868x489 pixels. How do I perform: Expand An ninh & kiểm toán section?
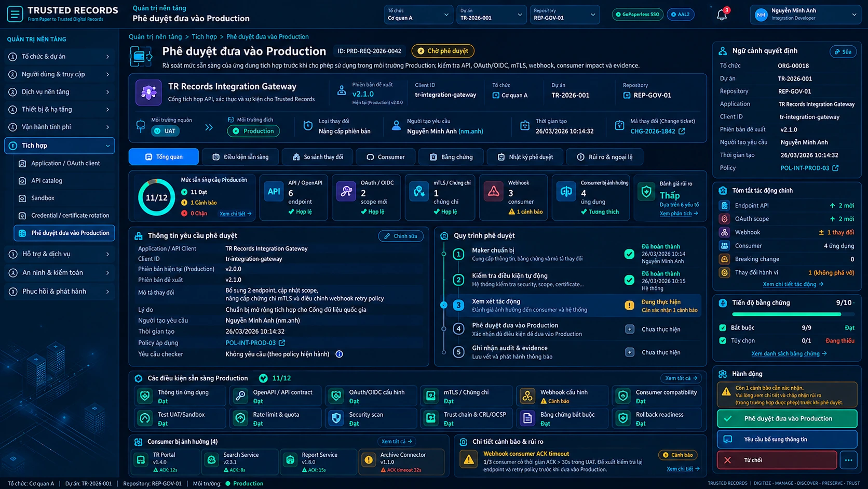pos(60,273)
